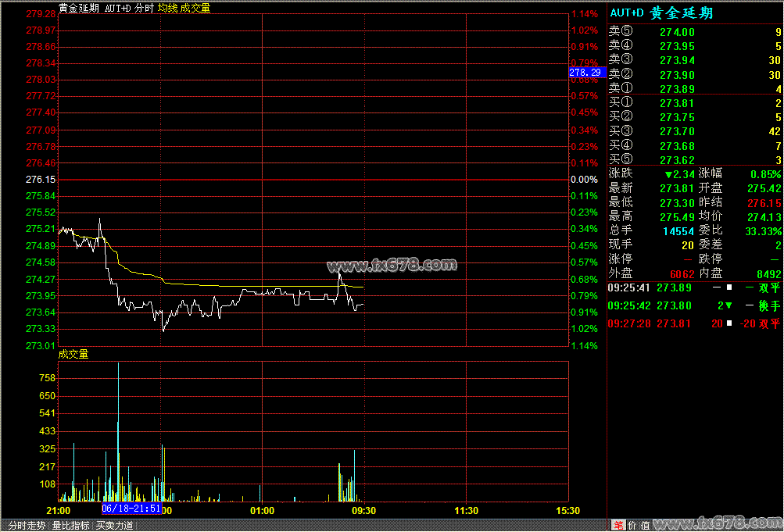Click the 0.00% baseline axis label
Image resolution: width=784 pixels, height=532 pixels.
[583, 180]
